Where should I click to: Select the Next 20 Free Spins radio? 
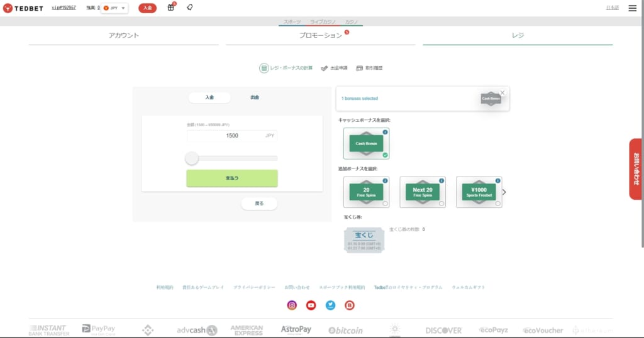441,204
